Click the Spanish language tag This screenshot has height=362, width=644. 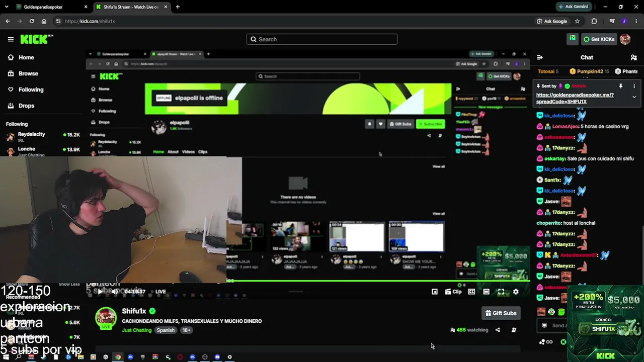click(166, 330)
